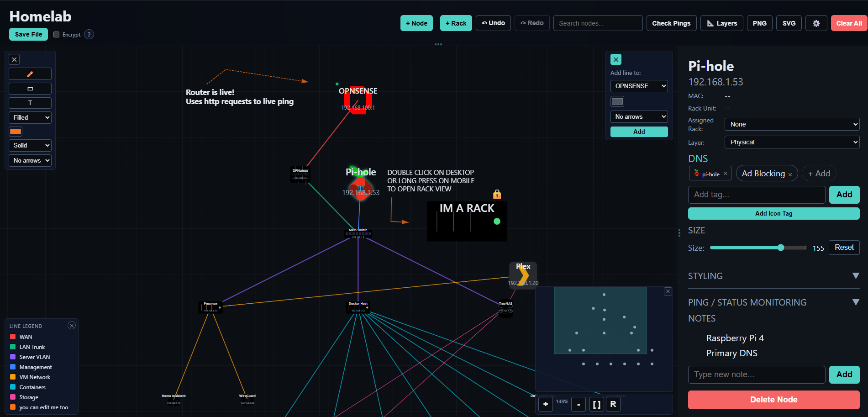This screenshot has width=868, height=417.
Task: Click the Add Icon Tag button
Action: pos(774,213)
